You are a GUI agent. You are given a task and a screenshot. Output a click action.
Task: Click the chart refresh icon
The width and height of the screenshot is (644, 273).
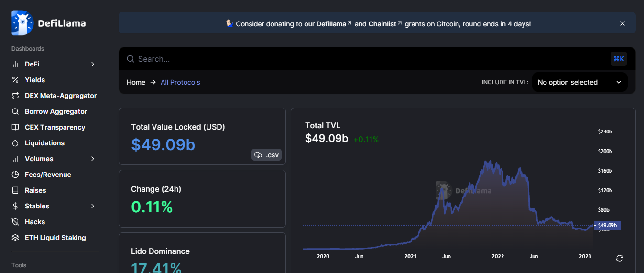click(620, 258)
